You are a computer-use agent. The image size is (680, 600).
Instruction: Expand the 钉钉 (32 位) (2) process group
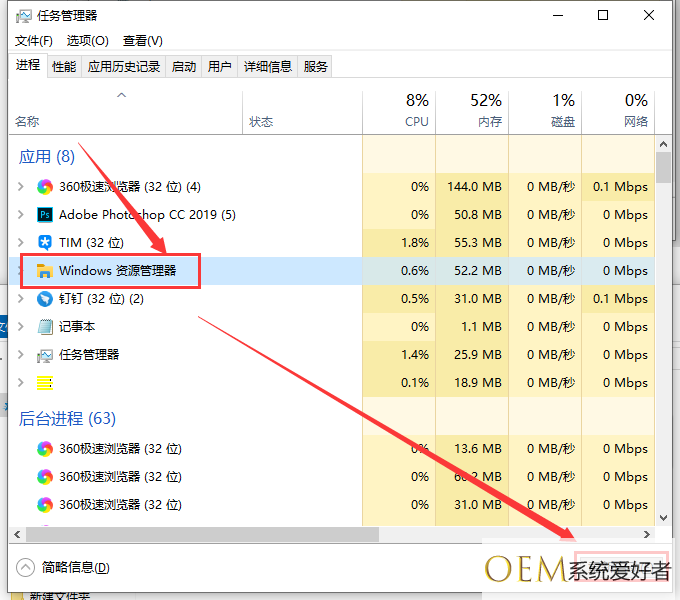pyautogui.click(x=21, y=299)
